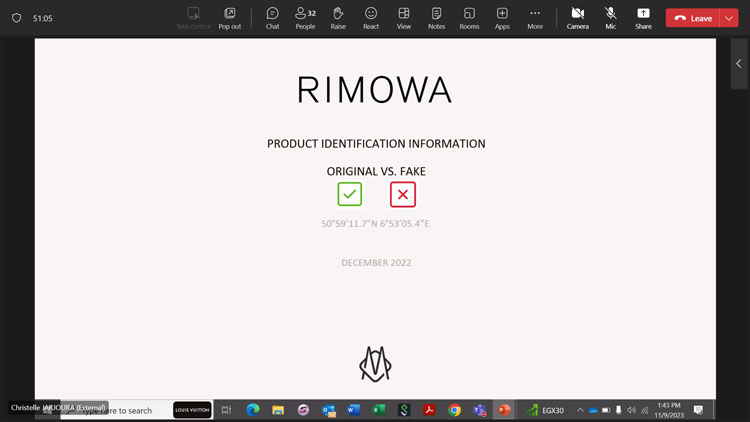750x422 pixels.
Task: Leave the meeting
Action: click(x=693, y=18)
